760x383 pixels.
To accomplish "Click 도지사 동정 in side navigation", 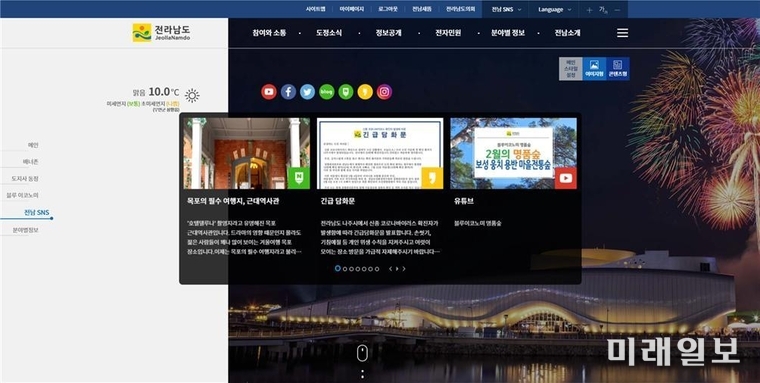I will 25,178.
